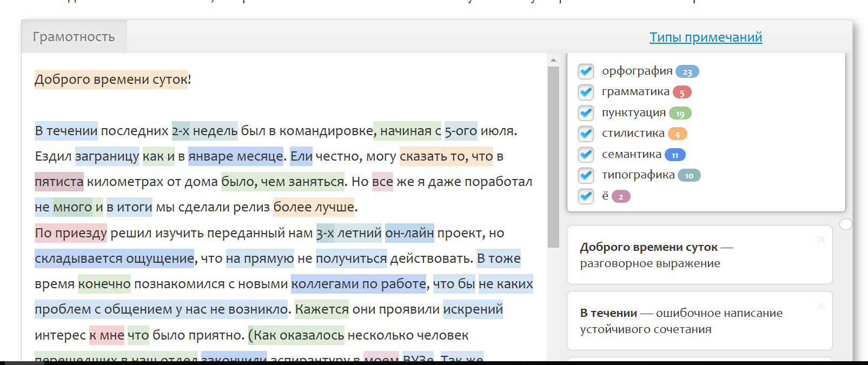
Task: Dismiss the 'В течении' note card
Action: point(820,305)
